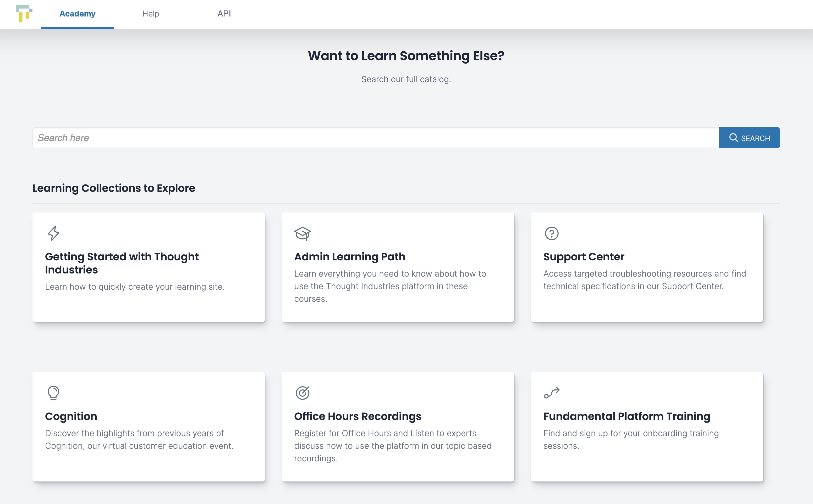Click the Support Center description text
Image resolution: width=813 pixels, height=504 pixels.
pos(645,280)
